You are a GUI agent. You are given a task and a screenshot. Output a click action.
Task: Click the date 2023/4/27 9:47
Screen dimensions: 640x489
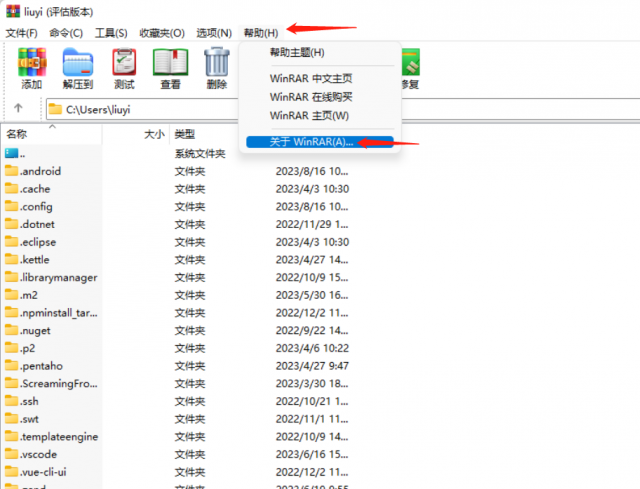(x=312, y=366)
